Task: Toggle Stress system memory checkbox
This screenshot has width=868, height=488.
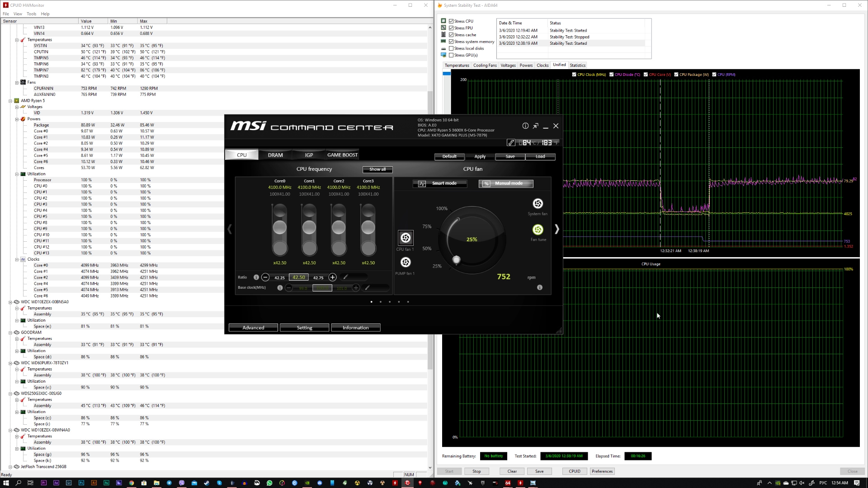Action: 451,42
